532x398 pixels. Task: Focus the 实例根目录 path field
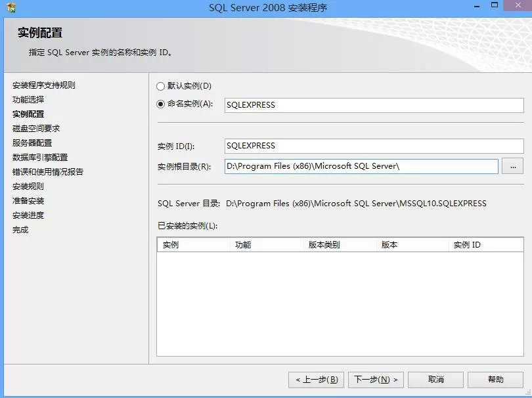tap(361, 166)
